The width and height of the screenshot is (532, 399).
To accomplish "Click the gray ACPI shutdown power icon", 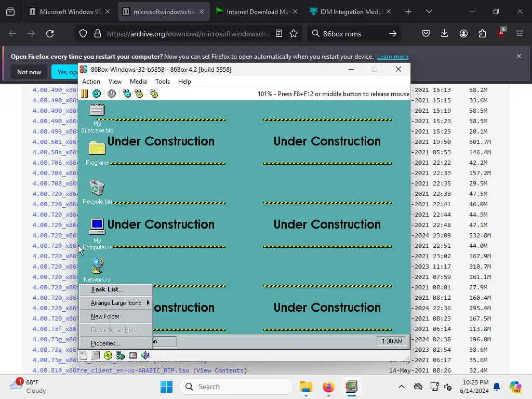I will pyautogui.click(x=112, y=94).
